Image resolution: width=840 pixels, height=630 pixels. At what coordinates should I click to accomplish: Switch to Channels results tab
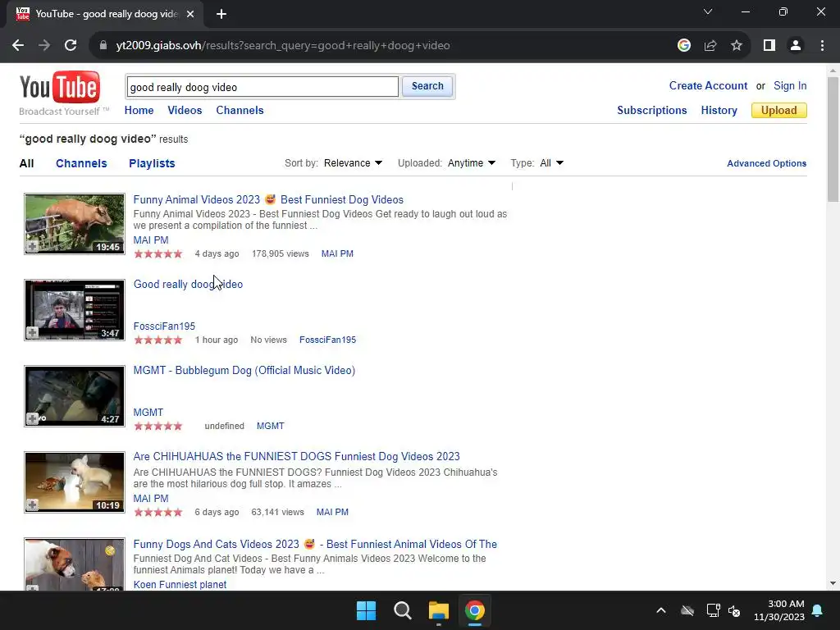point(81,163)
